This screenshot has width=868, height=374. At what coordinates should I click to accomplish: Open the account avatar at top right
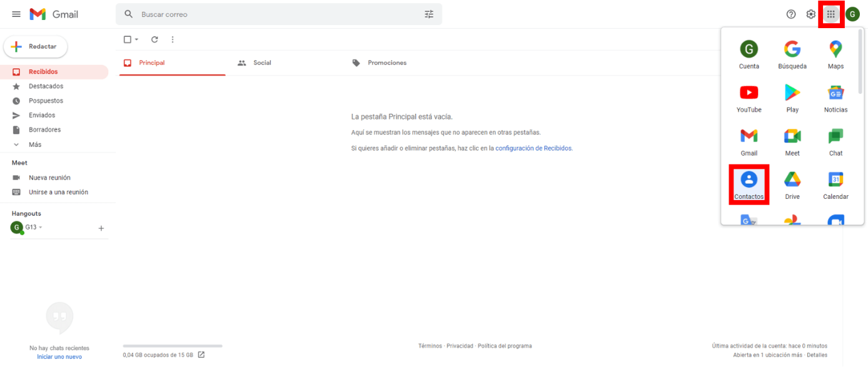click(852, 14)
